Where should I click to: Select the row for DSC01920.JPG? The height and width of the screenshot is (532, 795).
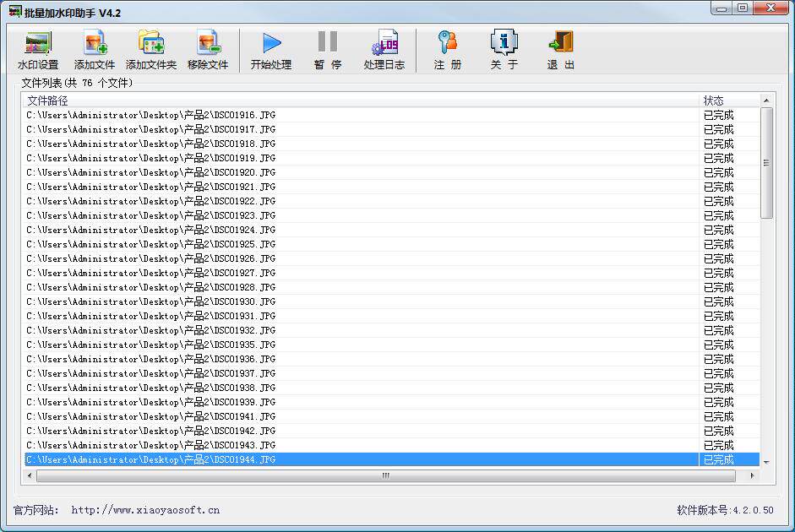392,172
